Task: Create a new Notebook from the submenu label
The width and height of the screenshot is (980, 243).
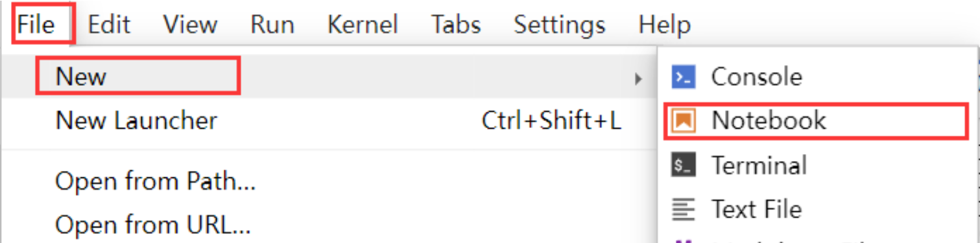Action: click(769, 121)
